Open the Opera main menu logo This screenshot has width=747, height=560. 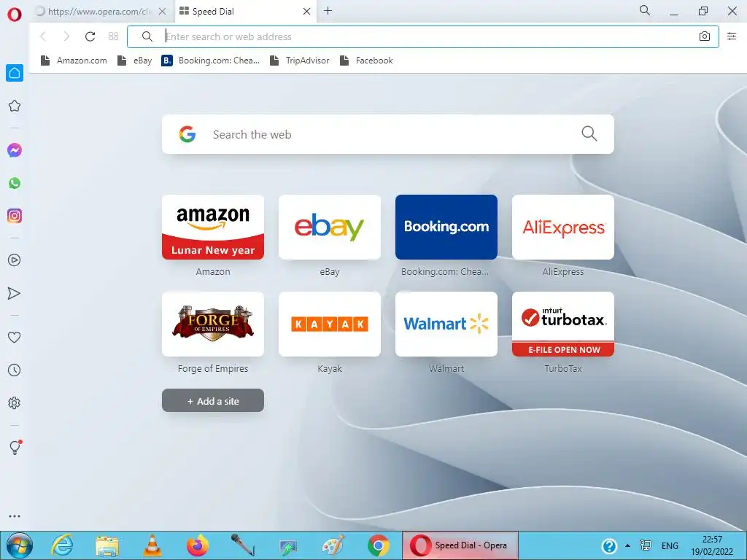pyautogui.click(x=15, y=15)
